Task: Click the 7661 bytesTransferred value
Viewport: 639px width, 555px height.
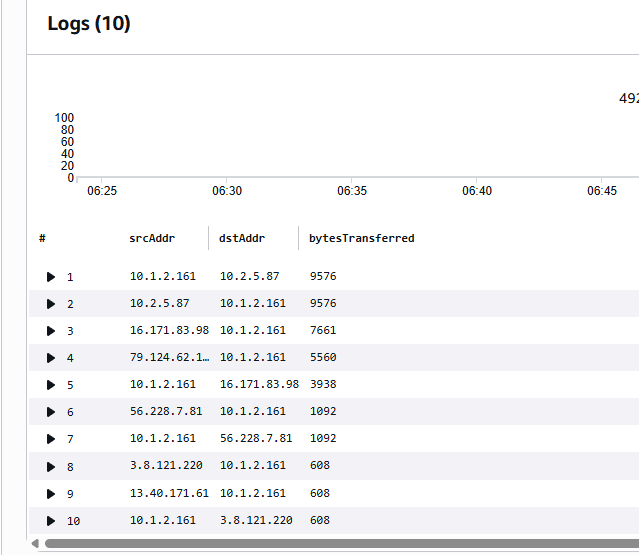Action: (323, 330)
